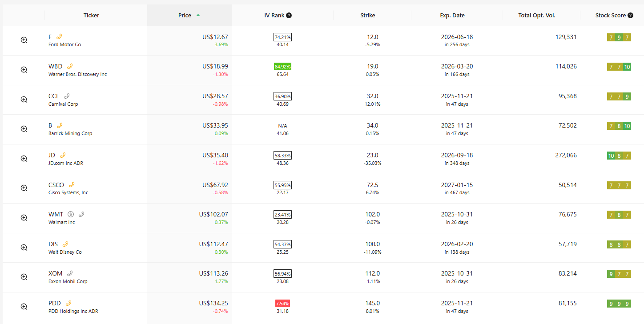This screenshot has width=644, height=324.
Task: Open the zoom details icon for WBD
Action: [x=24, y=70]
